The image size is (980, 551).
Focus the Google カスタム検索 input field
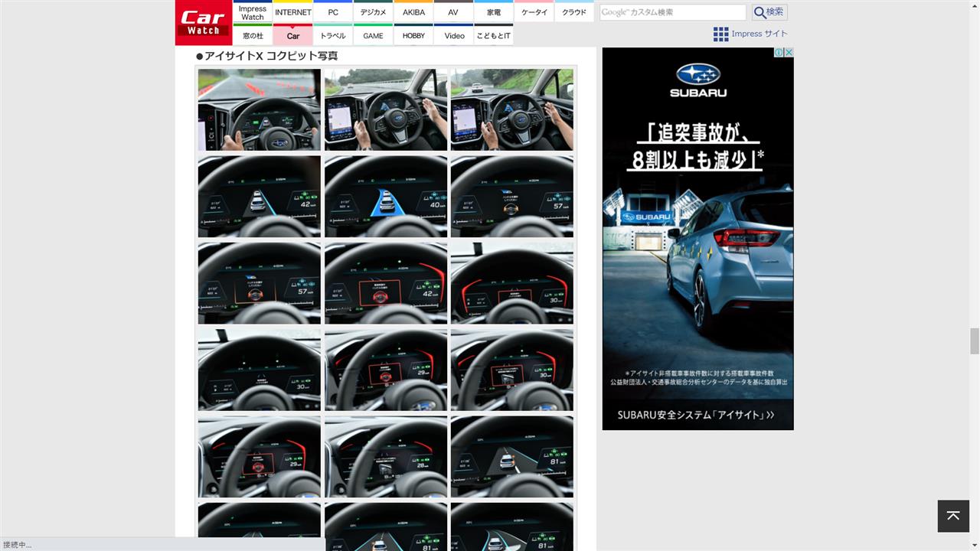(x=672, y=12)
